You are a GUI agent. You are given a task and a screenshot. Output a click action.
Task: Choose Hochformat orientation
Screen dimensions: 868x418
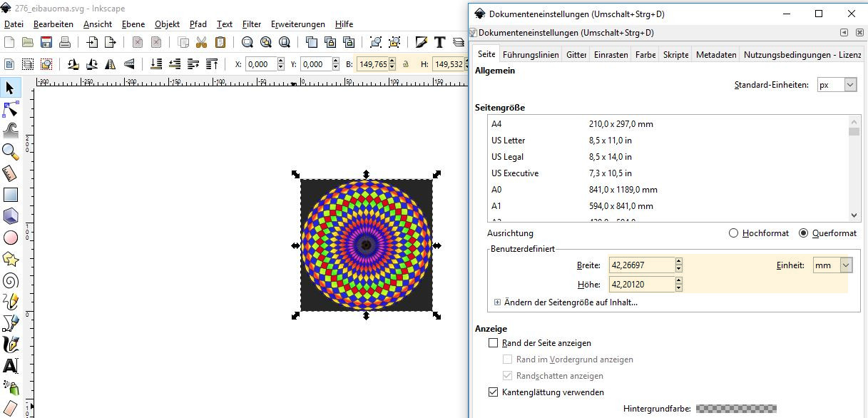[x=733, y=233]
